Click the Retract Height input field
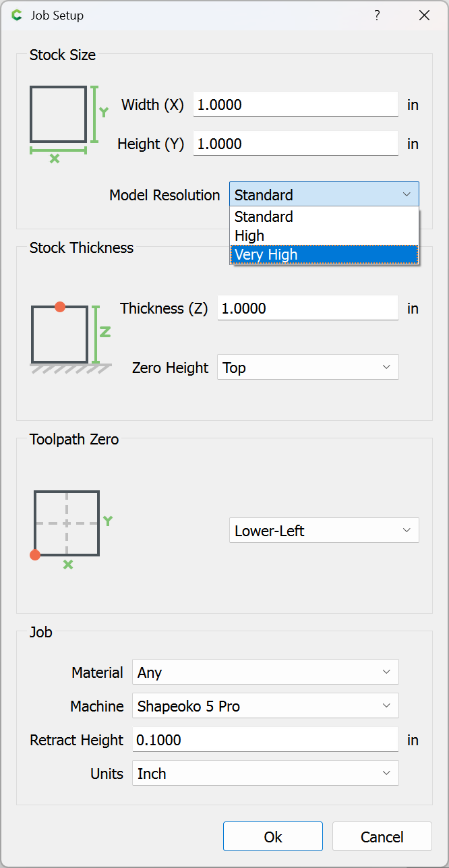 click(265, 740)
